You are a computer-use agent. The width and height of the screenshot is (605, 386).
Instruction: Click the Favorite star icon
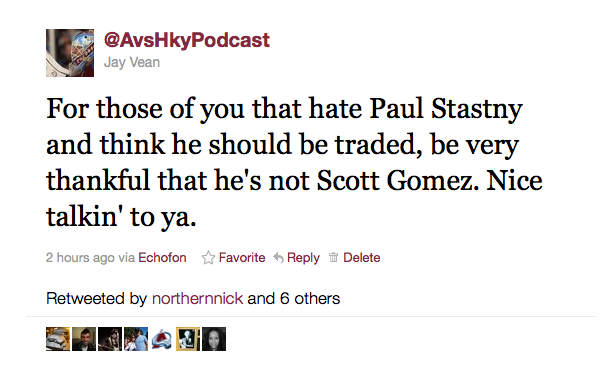click(x=208, y=257)
